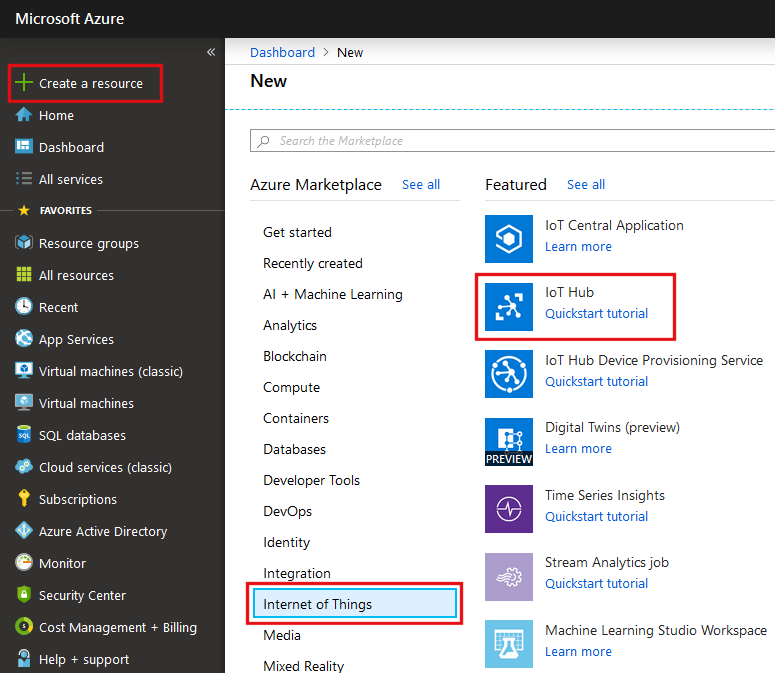
Task: Navigate to Dashboard via the breadcrumb
Action: click(282, 52)
